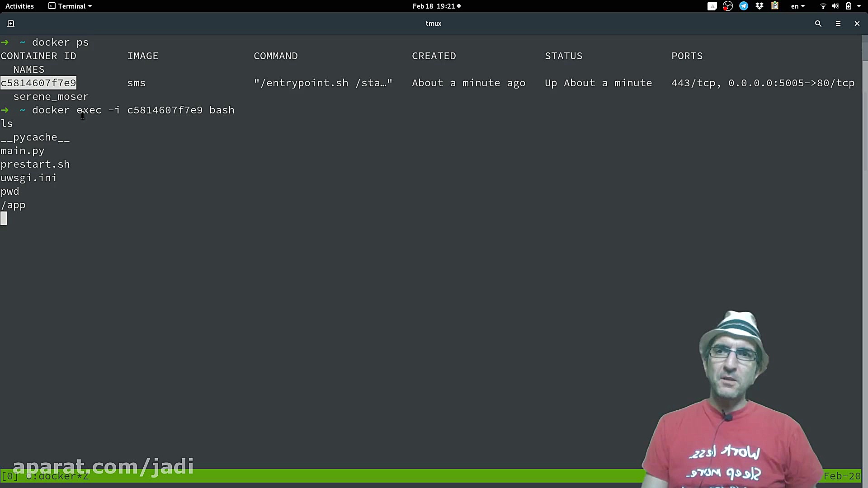The width and height of the screenshot is (868, 488).
Task: Click the warning notification tray icon
Action: click(x=712, y=6)
